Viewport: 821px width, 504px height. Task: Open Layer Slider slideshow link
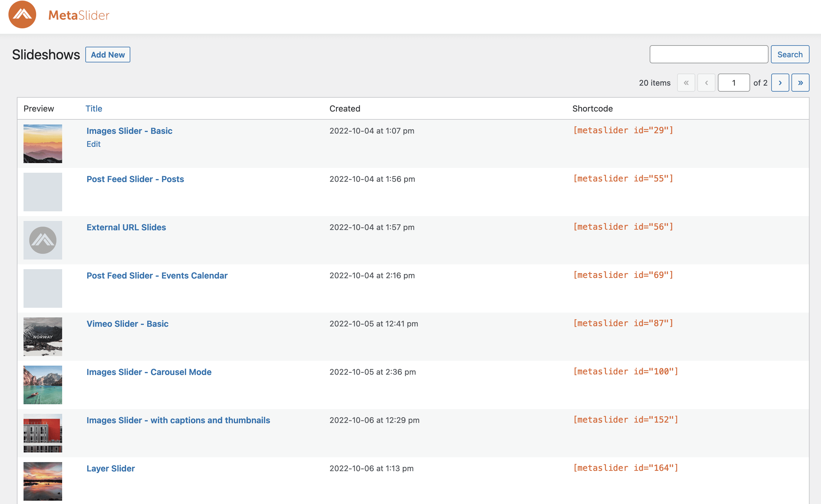(x=111, y=468)
